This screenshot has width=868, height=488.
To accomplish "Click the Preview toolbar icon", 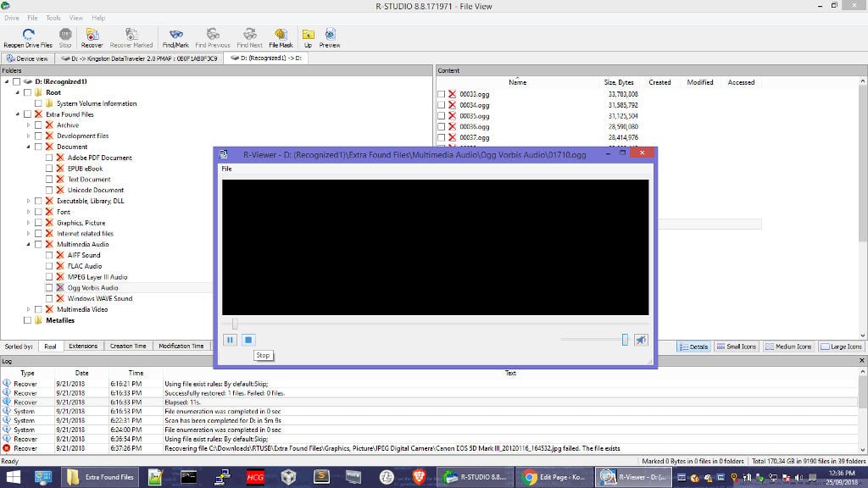I will (x=329, y=35).
